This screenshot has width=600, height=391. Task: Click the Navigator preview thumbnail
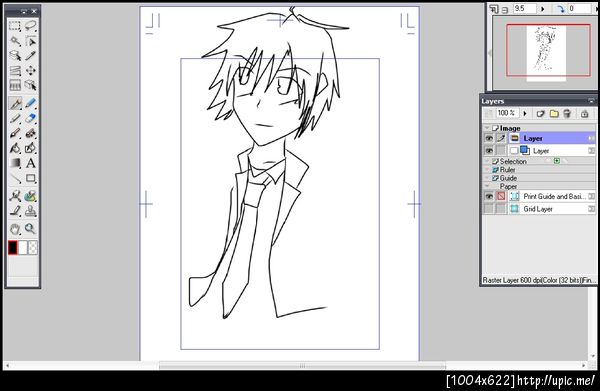click(x=546, y=53)
